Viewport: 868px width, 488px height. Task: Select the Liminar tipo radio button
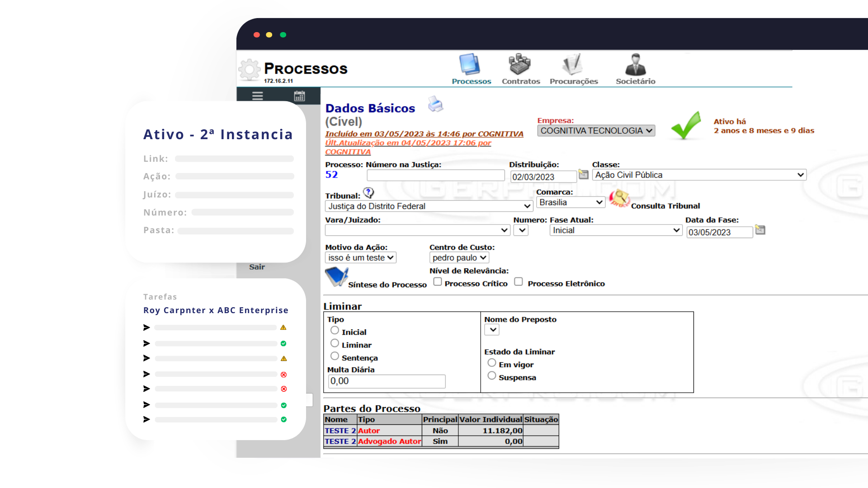(x=335, y=343)
